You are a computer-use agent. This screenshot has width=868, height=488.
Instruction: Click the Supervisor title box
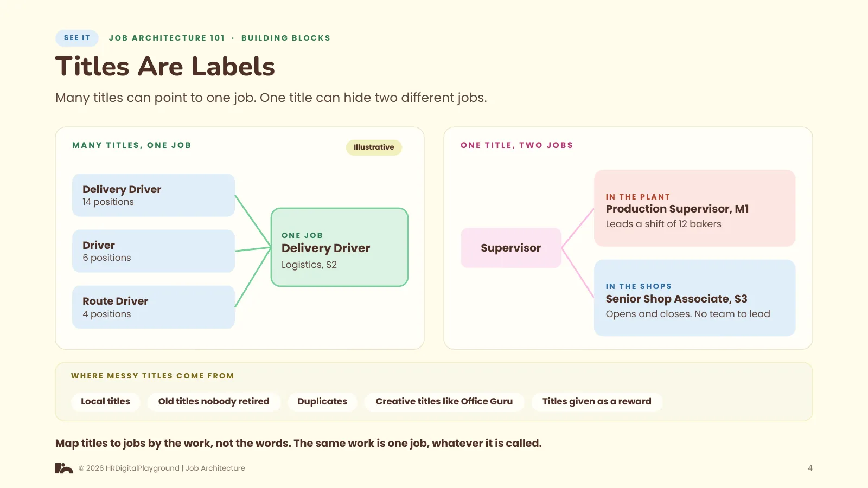pos(511,248)
